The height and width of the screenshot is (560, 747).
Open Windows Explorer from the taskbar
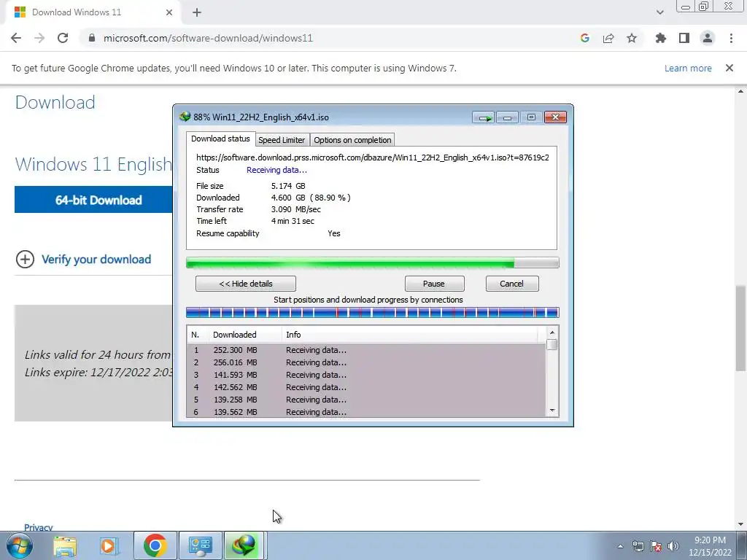pos(65,545)
